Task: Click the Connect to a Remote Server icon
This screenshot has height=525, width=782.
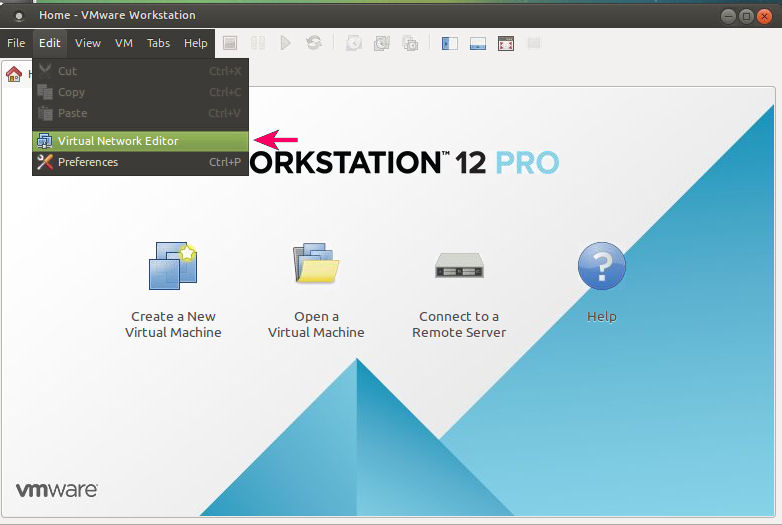Action: (x=459, y=266)
